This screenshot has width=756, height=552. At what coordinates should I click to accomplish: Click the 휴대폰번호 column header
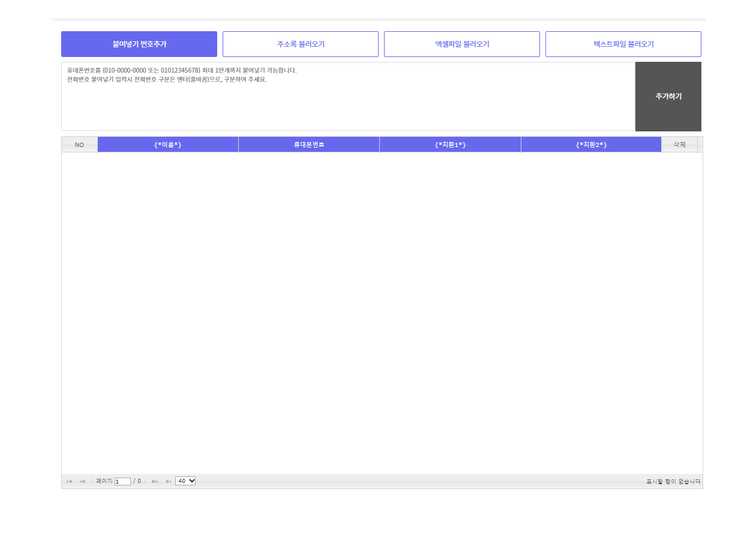point(309,145)
